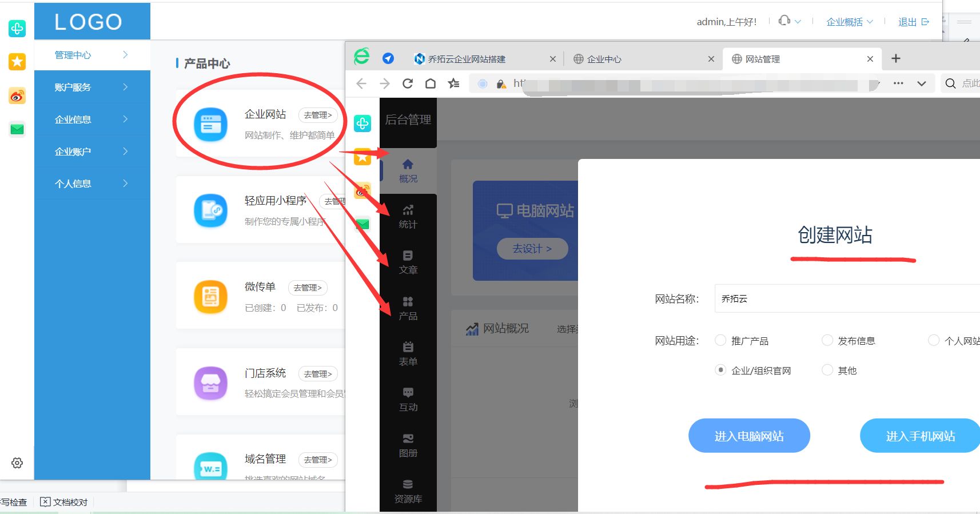Viewport: 980px width, 514px height.
Task: Open the Weibo icon in left dock
Action: click(x=17, y=96)
